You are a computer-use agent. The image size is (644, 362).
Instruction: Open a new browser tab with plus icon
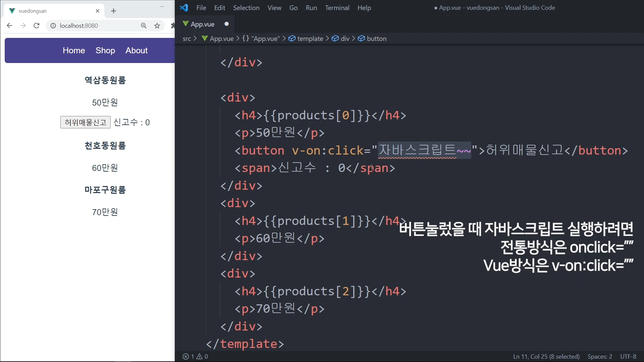click(x=113, y=11)
